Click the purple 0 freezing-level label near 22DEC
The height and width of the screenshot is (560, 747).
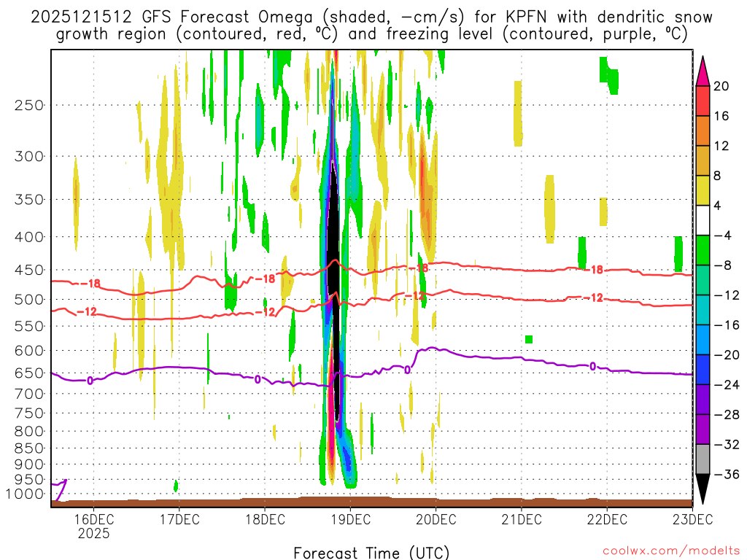pyautogui.click(x=592, y=367)
